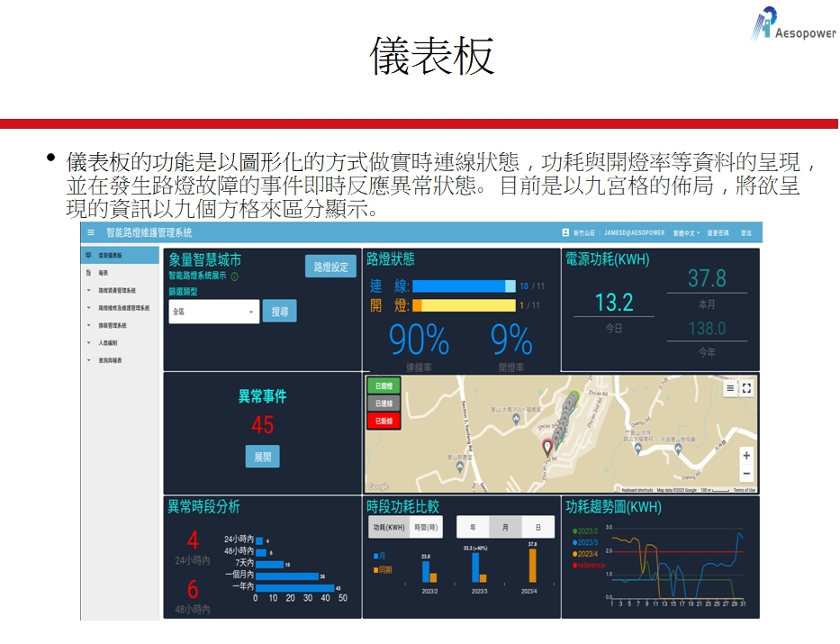Click the 登出 logout link

point(746,233)
